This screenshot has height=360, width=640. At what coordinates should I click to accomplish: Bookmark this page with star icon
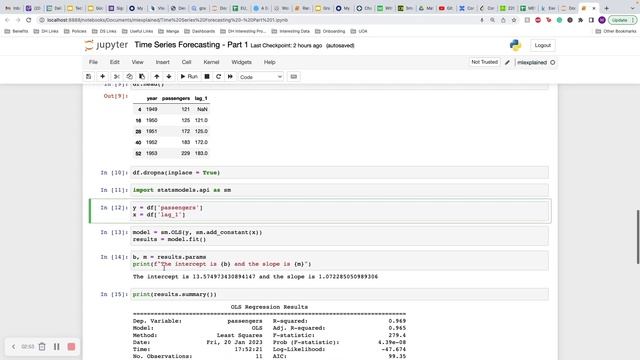coord(514,20)
